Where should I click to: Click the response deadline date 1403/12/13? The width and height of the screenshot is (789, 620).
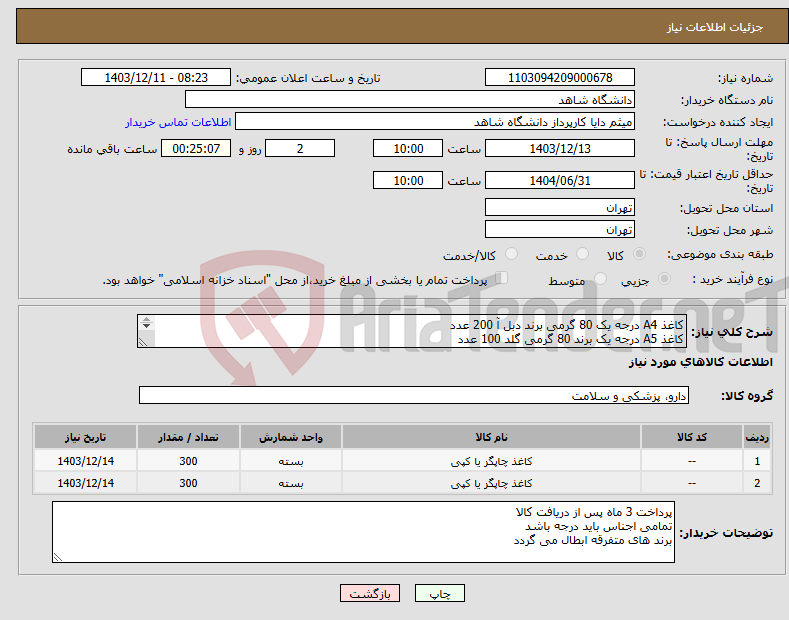point(560,148)
